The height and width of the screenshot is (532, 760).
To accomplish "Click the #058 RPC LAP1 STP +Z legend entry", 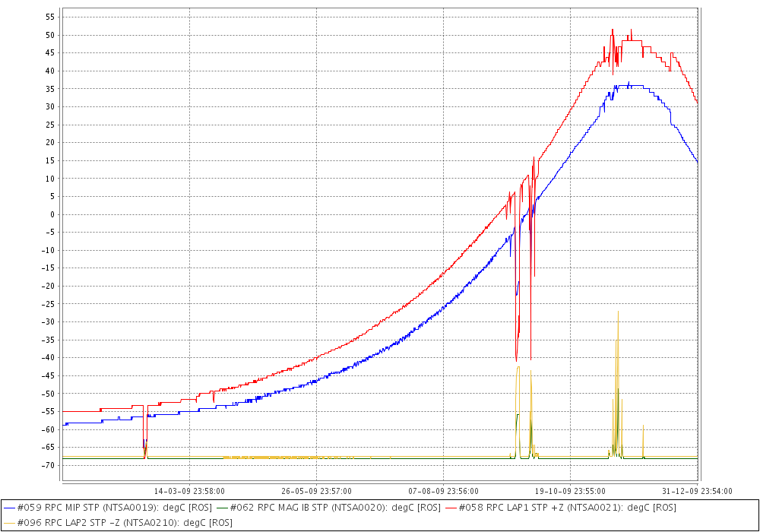I will [x=560, y=507].
